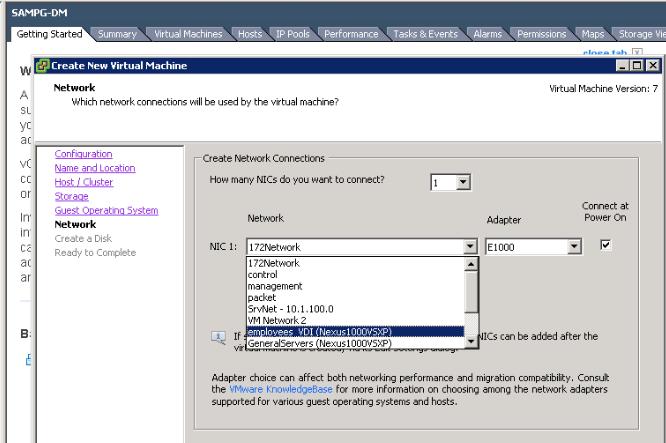Switch to Getting Started tab

pos(49,34)
